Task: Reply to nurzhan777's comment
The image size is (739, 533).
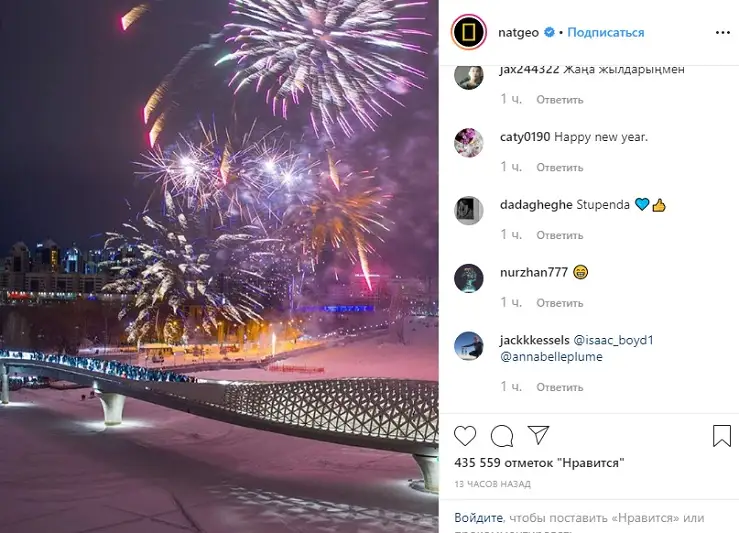Action: pos(559,303)
